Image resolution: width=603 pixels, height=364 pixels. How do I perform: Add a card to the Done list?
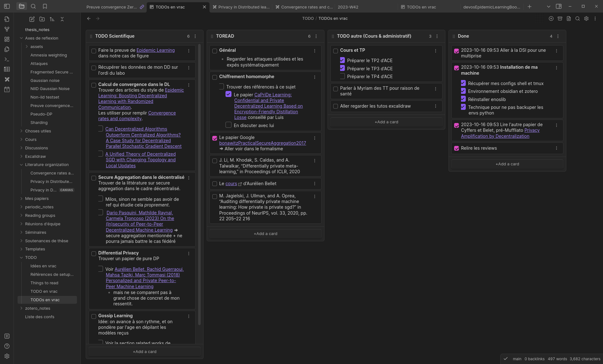click(x=507, y=164)
